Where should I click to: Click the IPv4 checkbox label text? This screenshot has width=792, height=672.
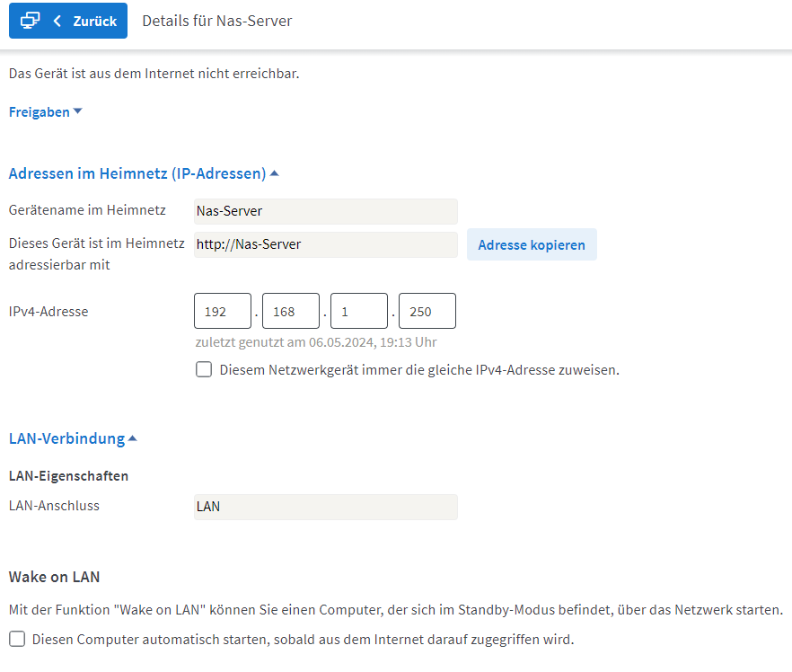419,370
